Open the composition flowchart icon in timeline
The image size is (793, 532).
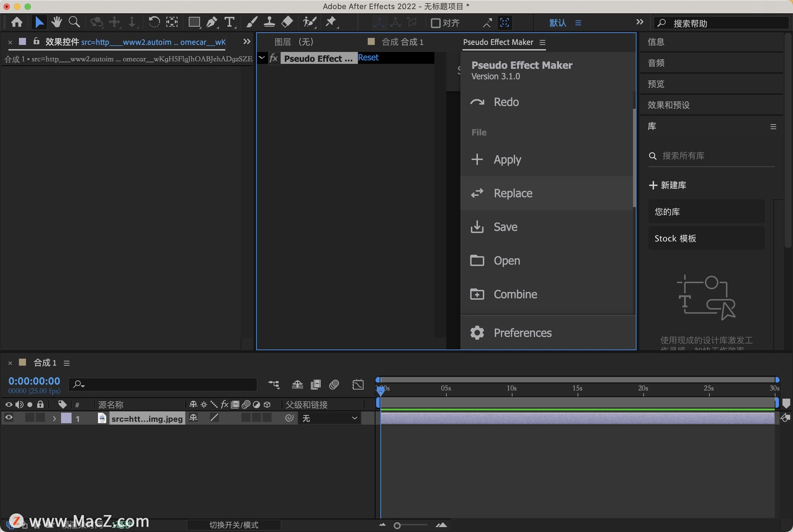[x=273, y=385]
